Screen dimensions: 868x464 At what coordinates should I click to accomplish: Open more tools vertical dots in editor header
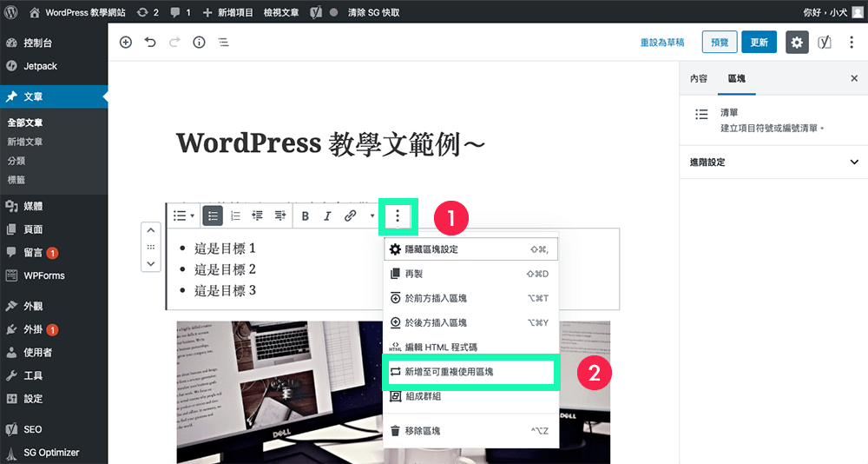(x=852, y=42)
